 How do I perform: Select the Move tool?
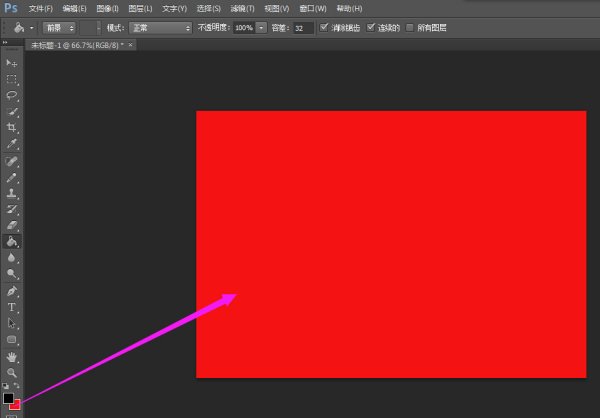coord(11,63)
